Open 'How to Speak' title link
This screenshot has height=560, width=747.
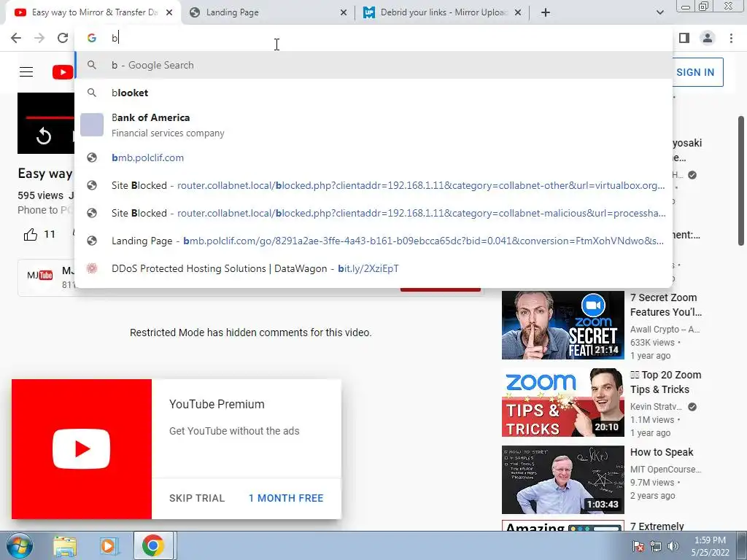click(662, 452)
